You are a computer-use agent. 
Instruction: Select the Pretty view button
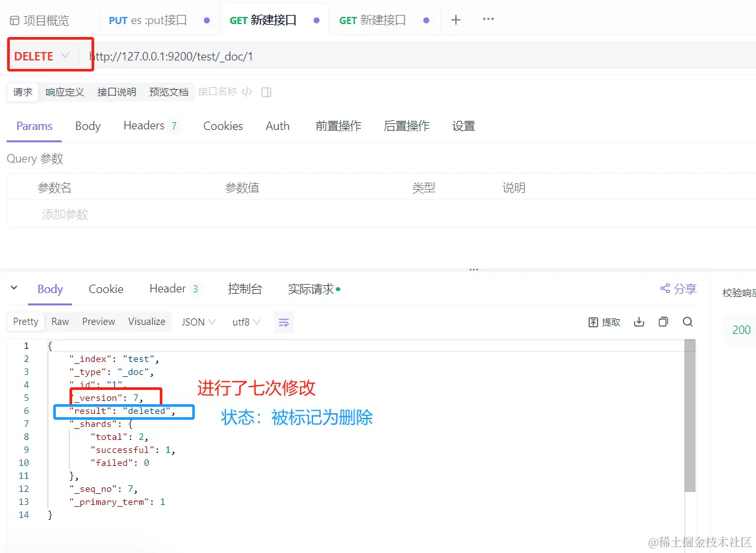25,322
